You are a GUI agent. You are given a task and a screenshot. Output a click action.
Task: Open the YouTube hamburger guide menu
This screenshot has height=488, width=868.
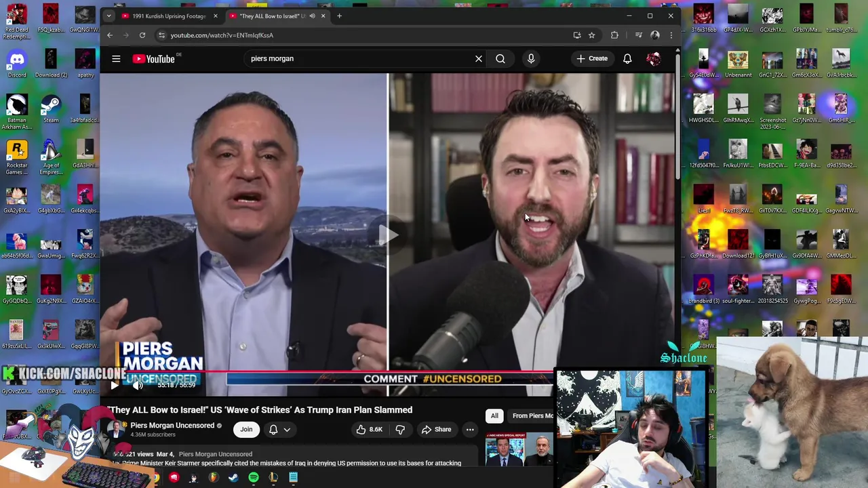pyautogui.click(x=116, y=59)
